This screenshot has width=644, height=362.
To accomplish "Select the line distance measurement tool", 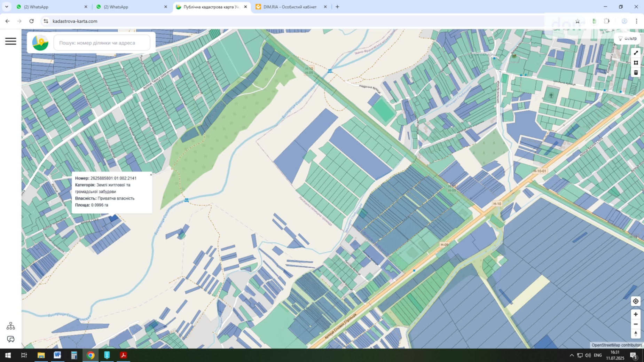I will [x=636, y=53].
